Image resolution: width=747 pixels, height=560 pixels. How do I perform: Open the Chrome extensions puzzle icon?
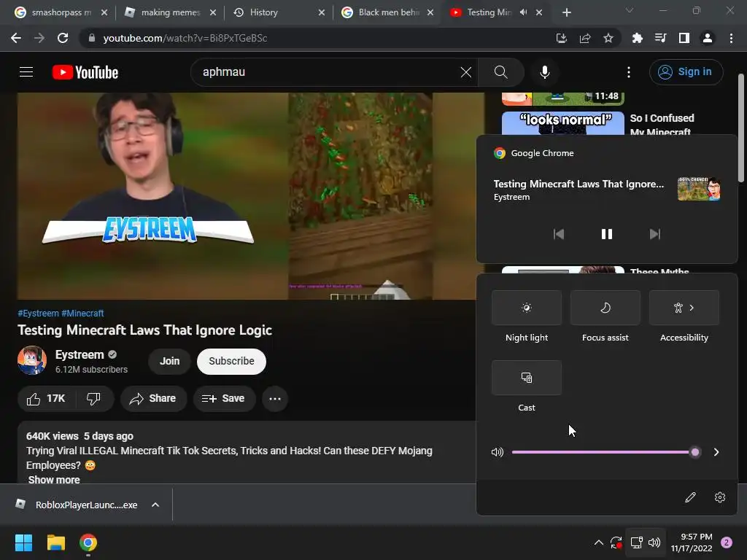click(x=638, y=38)
